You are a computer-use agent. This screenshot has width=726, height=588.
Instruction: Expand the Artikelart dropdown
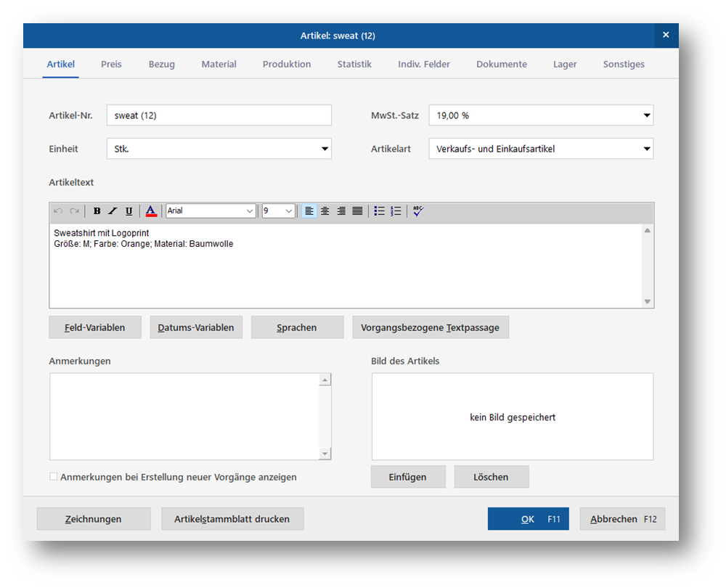(x=646, y=149)
